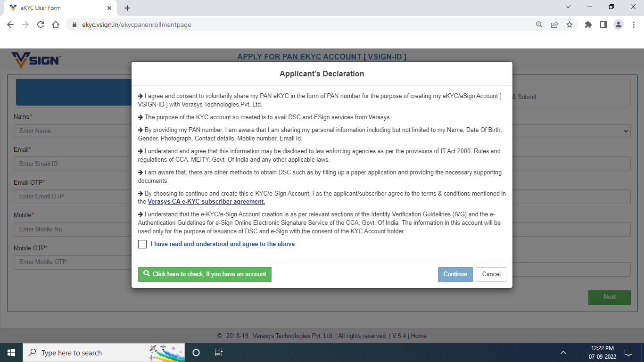Show hidden system tray icons
This screenshot has height=362, width=644.
(x=563, y=353)
